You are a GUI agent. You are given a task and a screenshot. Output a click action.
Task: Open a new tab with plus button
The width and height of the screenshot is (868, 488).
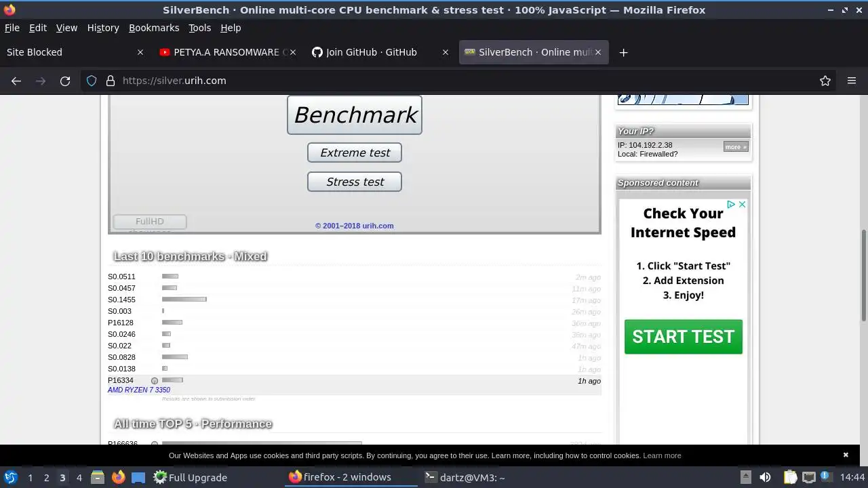click(x=623, y=52)
